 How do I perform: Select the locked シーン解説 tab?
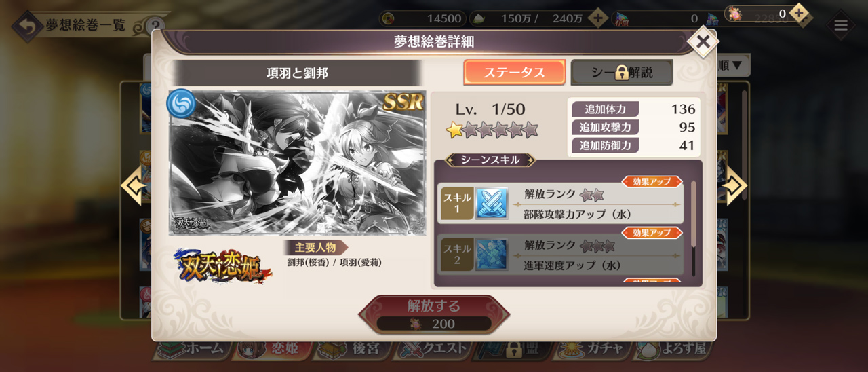pos(622,73)
